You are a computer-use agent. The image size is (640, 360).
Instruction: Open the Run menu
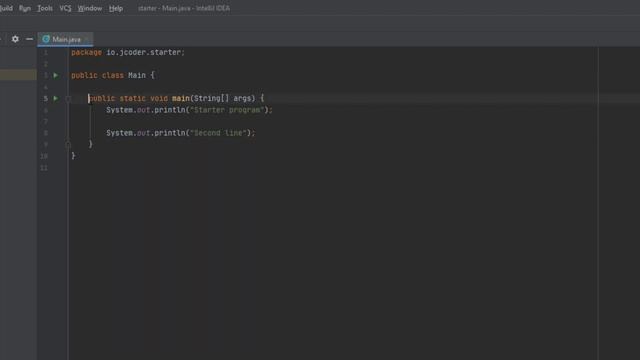click(x=24, y=8)
